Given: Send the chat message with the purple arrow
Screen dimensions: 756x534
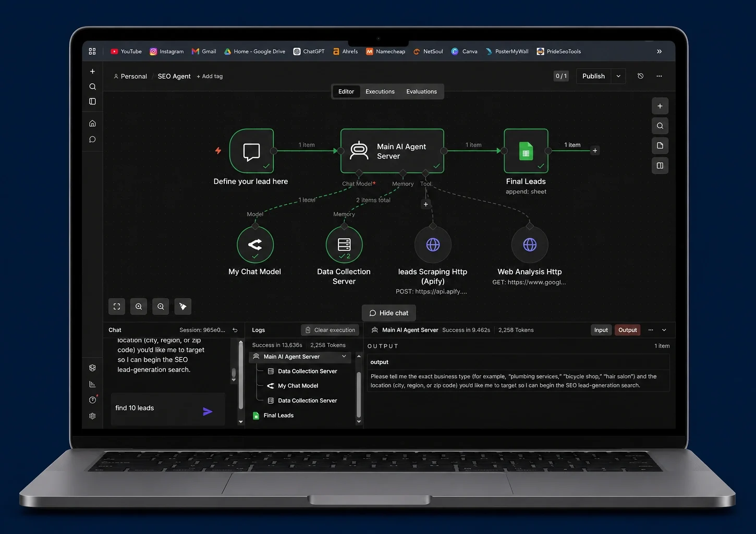Looking at the screenshot, I should pos(208,411).
